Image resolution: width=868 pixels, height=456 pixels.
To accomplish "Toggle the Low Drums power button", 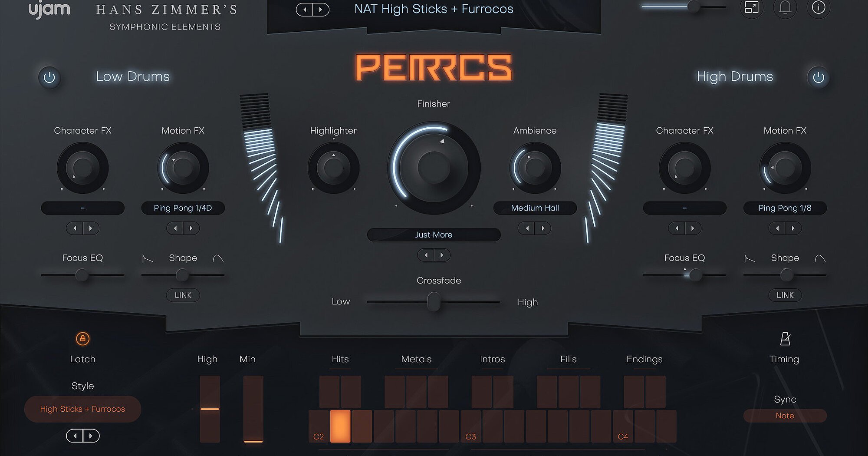I will point(49,77).
